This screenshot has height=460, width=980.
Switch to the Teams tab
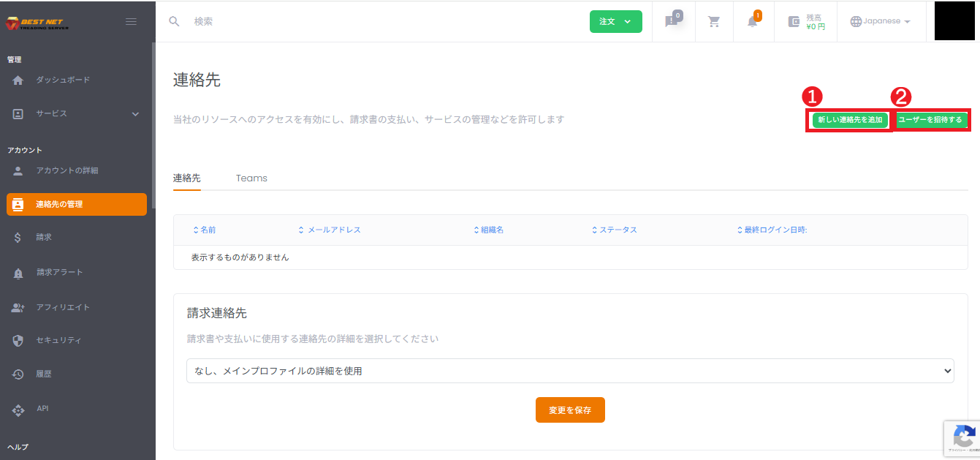coord(251,178)
